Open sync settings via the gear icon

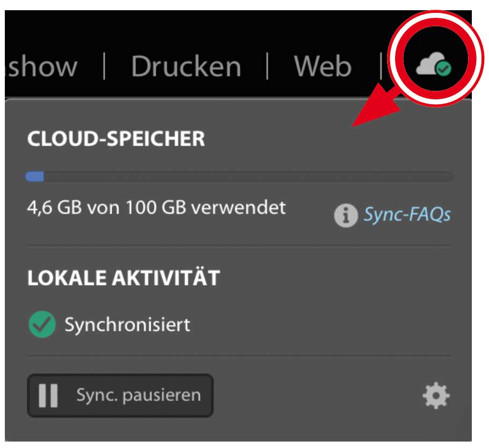(x=436, y=396)
